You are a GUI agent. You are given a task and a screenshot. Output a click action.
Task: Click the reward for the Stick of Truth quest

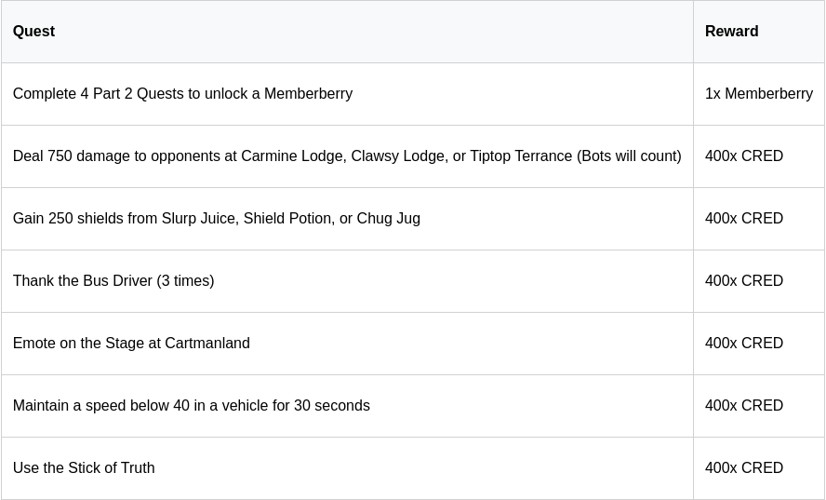(743, 468)
